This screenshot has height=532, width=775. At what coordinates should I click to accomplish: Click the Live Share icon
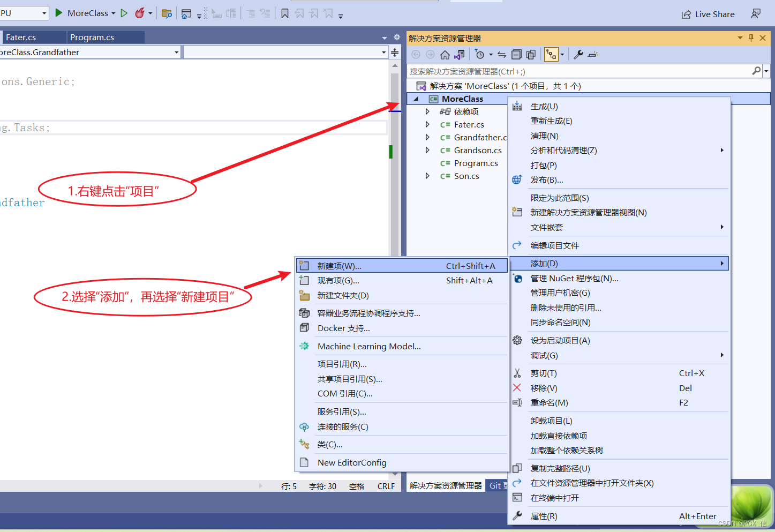click(x=686, y=14)
